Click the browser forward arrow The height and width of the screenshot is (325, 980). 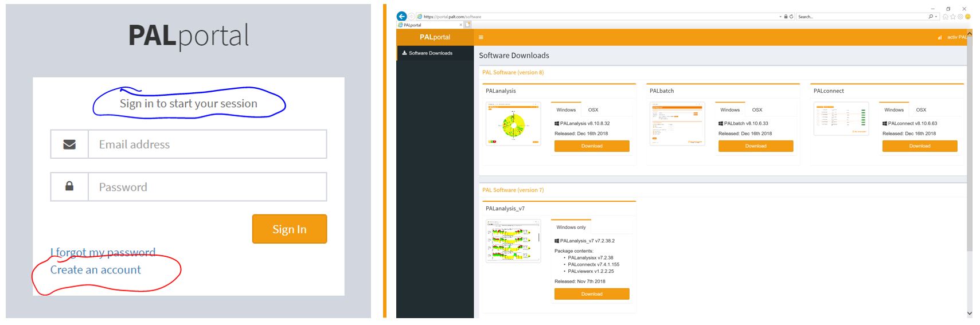pyautogui.click(x=411, y=17)
